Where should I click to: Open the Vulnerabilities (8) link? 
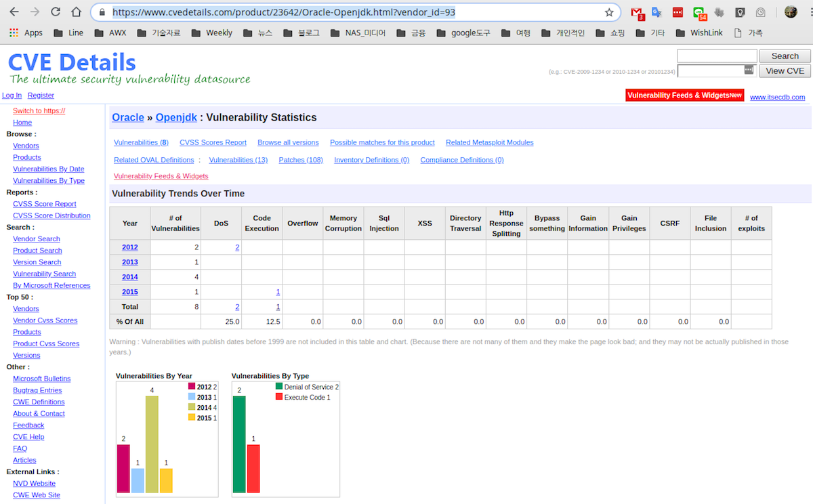141,142
